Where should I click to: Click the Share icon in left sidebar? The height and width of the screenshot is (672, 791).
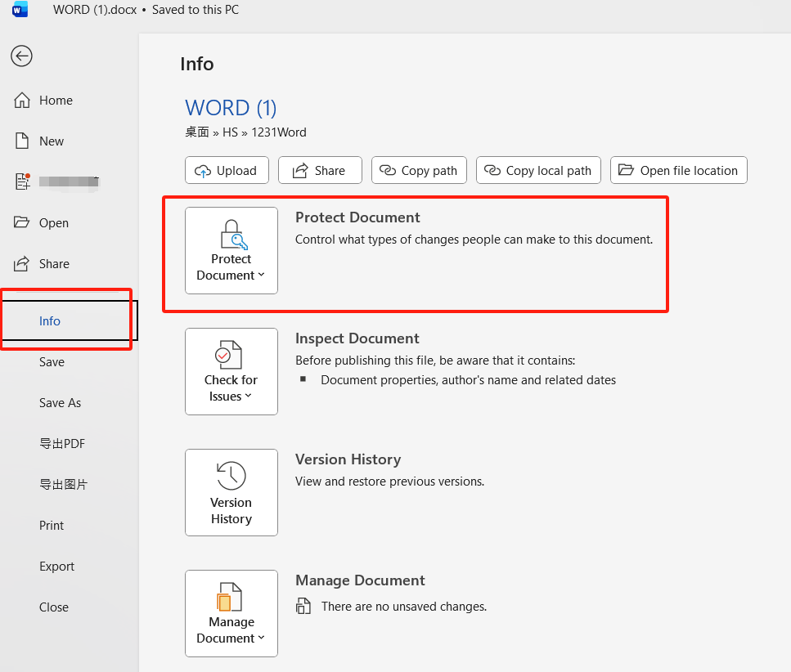pyautogui.click(x=22, y=263)
